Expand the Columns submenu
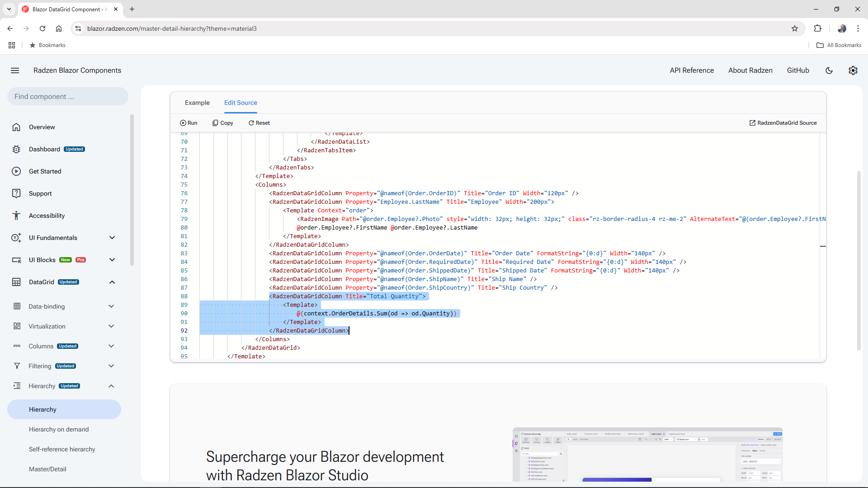Viewport: 868px width, 488px height. click(x=111, y=346)
